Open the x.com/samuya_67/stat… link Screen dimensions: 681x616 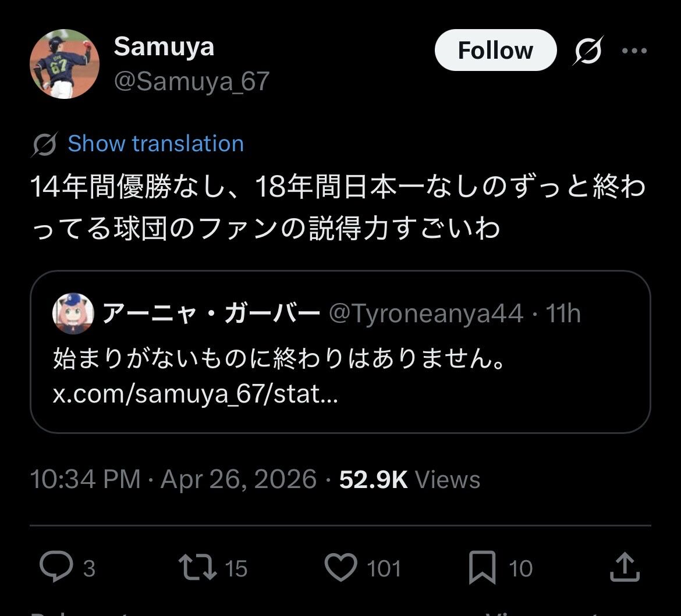click(195, 396)
